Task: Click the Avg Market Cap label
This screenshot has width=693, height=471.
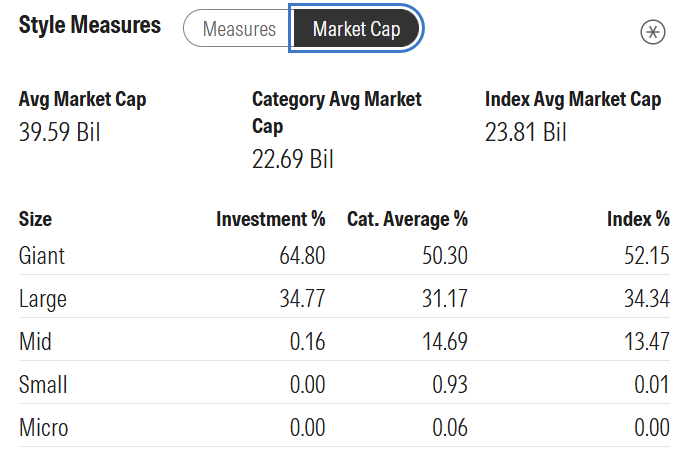Action: 83,100
